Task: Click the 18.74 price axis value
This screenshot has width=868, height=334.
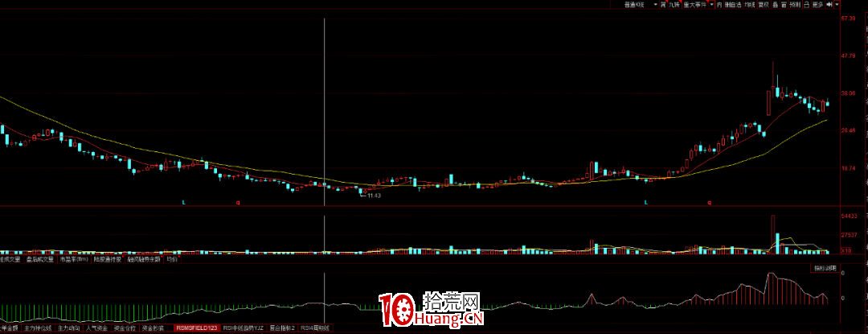Action: coord(848,167)
